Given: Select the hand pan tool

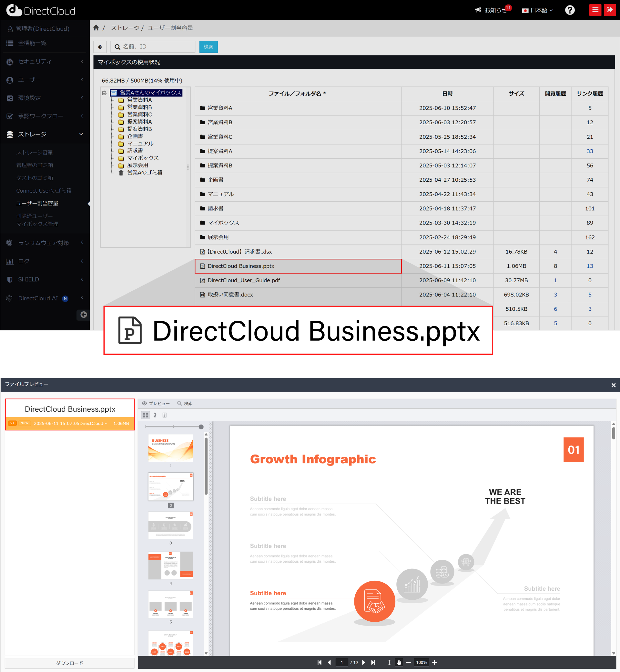Looking at the screenshot, I should [x=399, y=662].
